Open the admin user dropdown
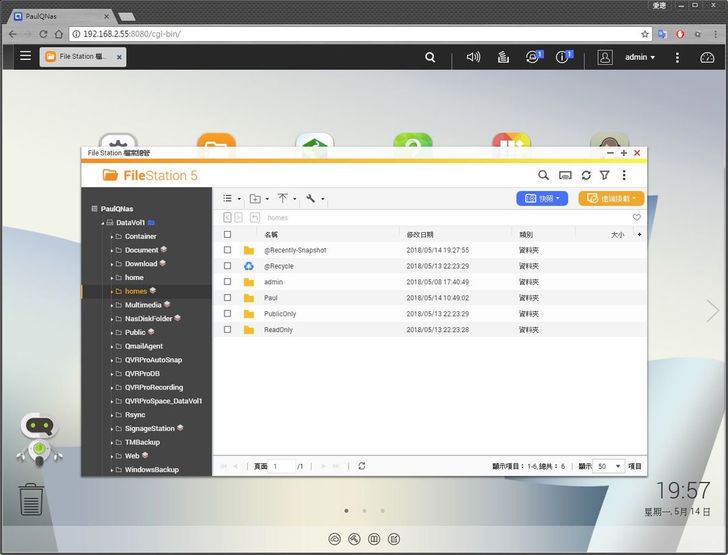 639,57
